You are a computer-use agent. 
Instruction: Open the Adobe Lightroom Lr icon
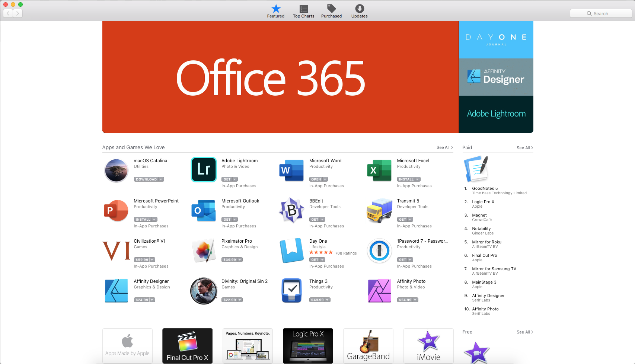tap(204, 170)
